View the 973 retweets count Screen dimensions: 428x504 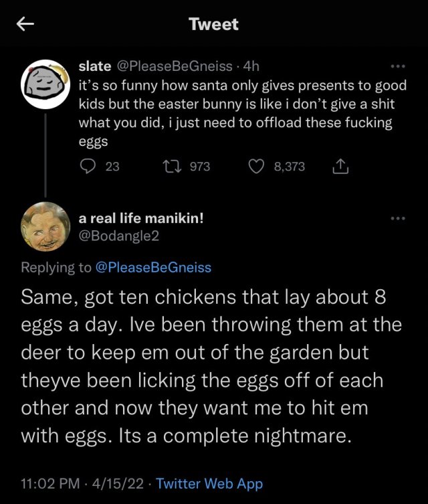(200, 166)
